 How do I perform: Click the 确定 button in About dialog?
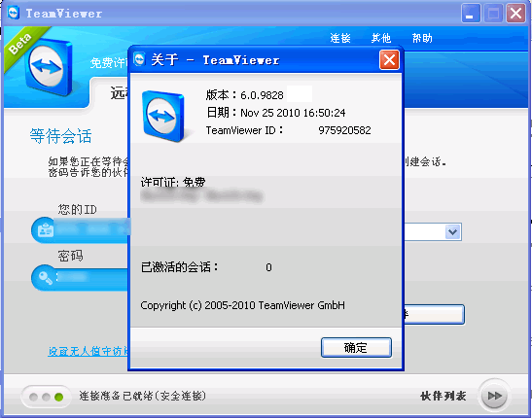(x=356, y=347)
